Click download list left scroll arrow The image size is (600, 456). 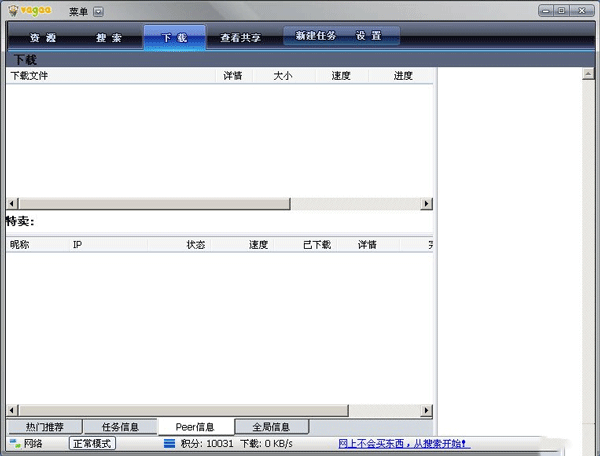tap(12, 204)
